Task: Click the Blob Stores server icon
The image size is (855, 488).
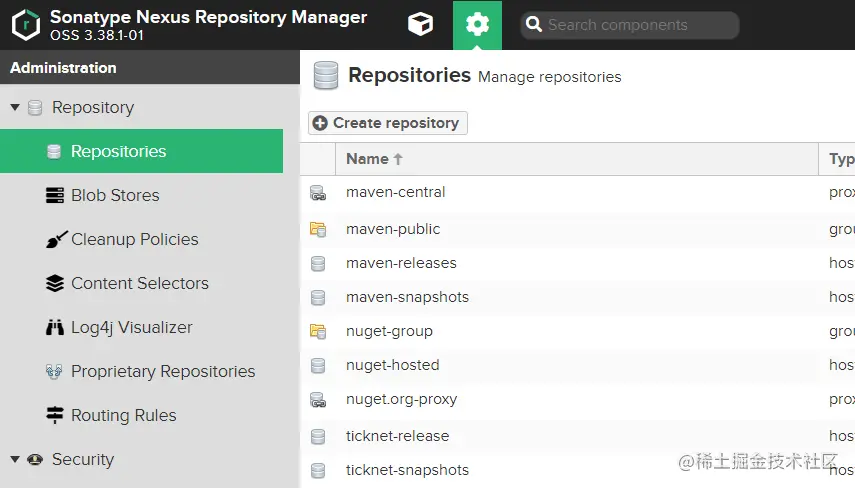Action: pyautogui.click(x=55, y=195)
